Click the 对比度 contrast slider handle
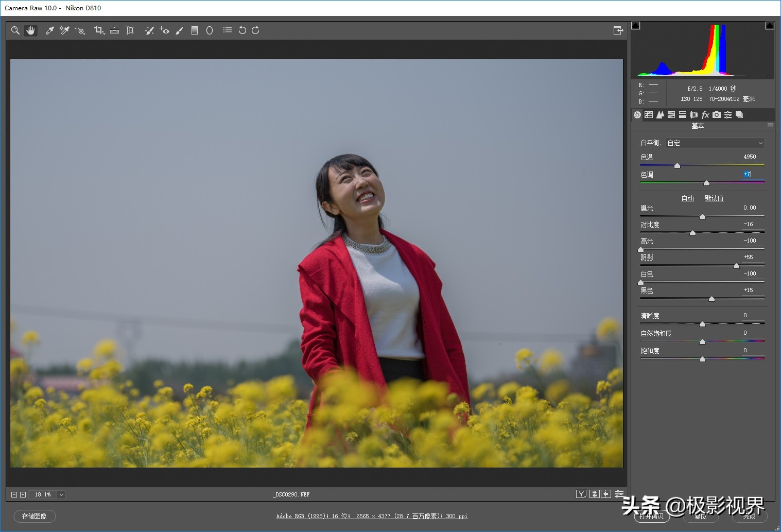 click(692, 233)
